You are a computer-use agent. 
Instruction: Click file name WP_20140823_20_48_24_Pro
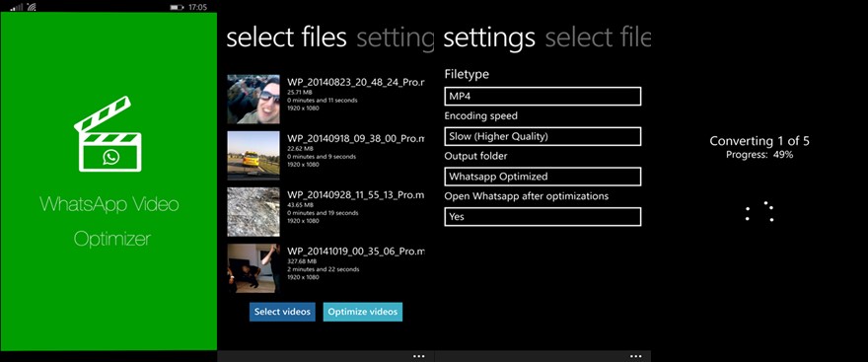pos(356,83)
